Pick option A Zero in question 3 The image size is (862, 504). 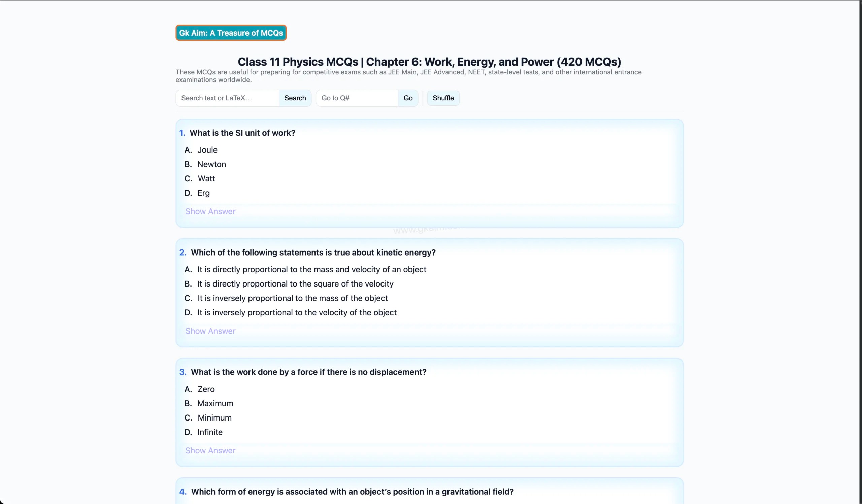pyautogui.click(x=206, y=389)
